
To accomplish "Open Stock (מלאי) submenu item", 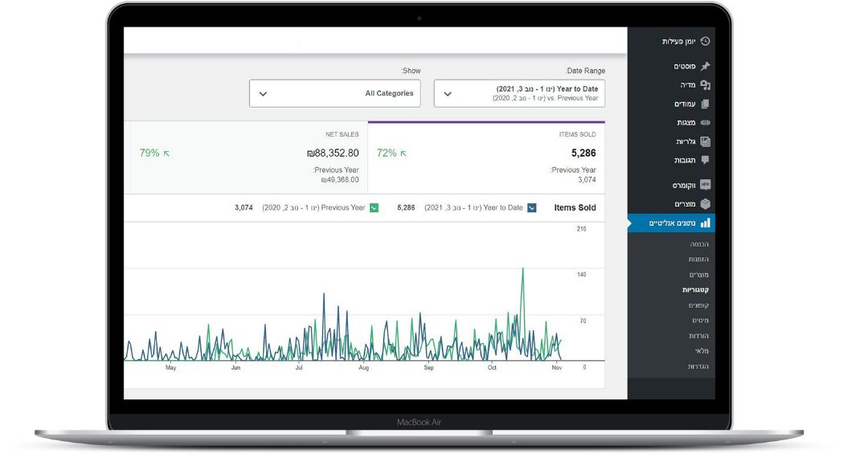I will 702,350.
